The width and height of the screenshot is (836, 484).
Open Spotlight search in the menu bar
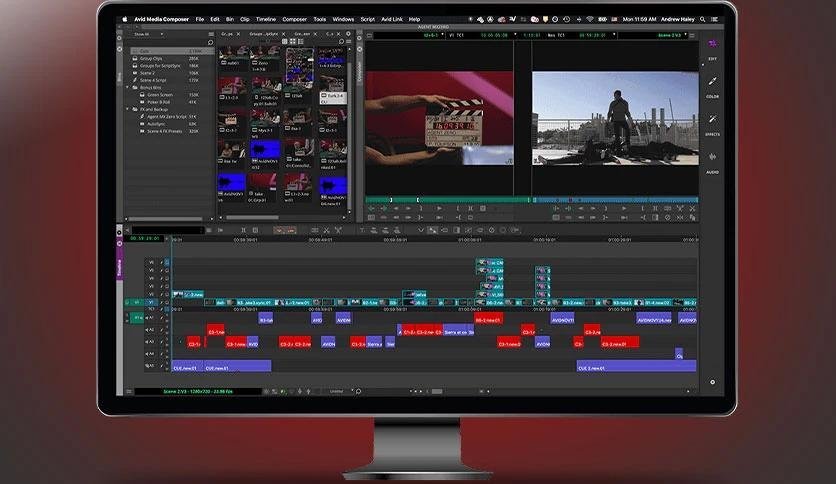click(x=703, y=19)
